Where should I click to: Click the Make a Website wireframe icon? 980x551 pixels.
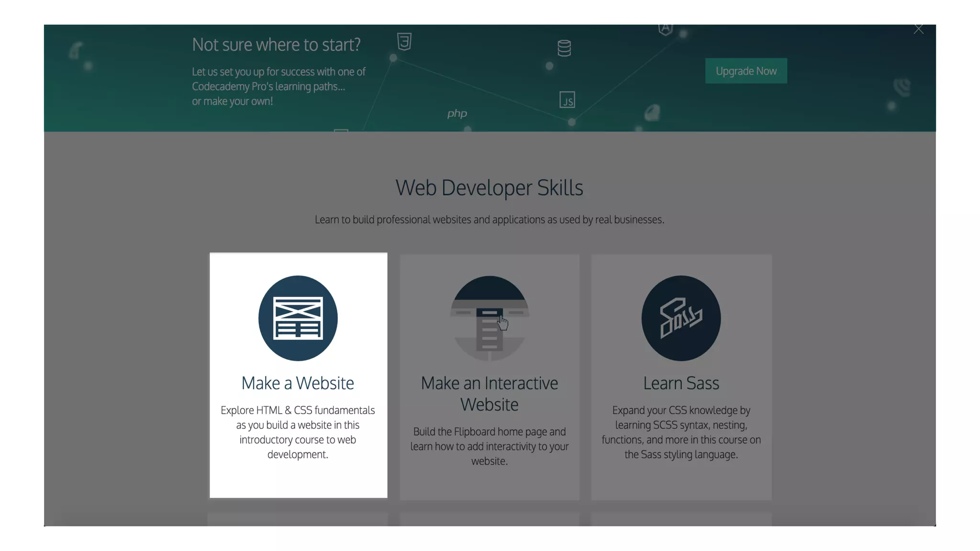(x=298, y=318)
